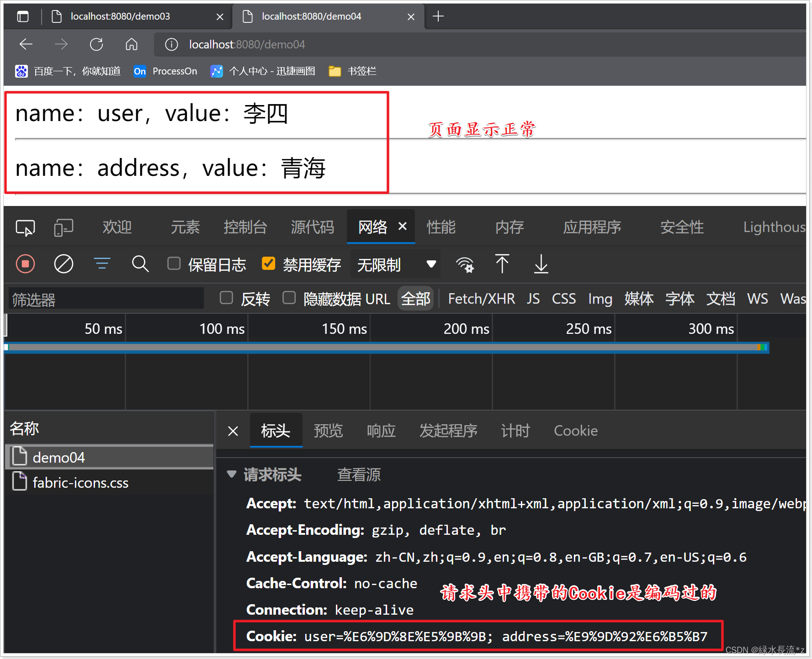Filter requests by 媒体

[639, 299]
